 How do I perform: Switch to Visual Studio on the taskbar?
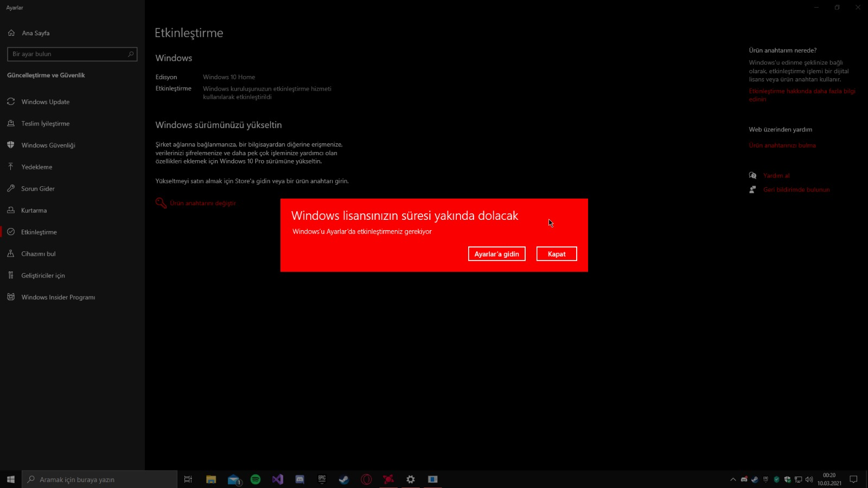coord(278,479)
